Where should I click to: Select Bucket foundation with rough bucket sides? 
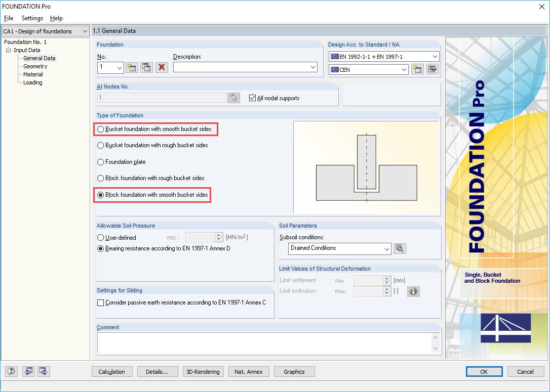[x=152, y=145]
